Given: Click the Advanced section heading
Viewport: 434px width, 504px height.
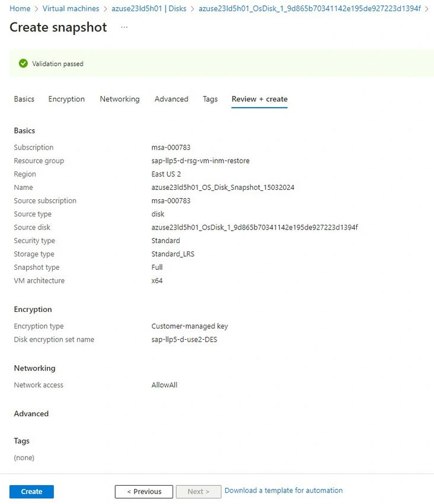Looking at the screenshot, I should point(31,414).
